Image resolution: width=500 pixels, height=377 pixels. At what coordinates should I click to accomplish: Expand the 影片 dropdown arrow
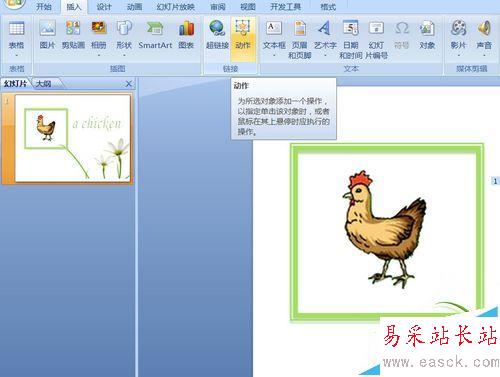coord(458,55)
